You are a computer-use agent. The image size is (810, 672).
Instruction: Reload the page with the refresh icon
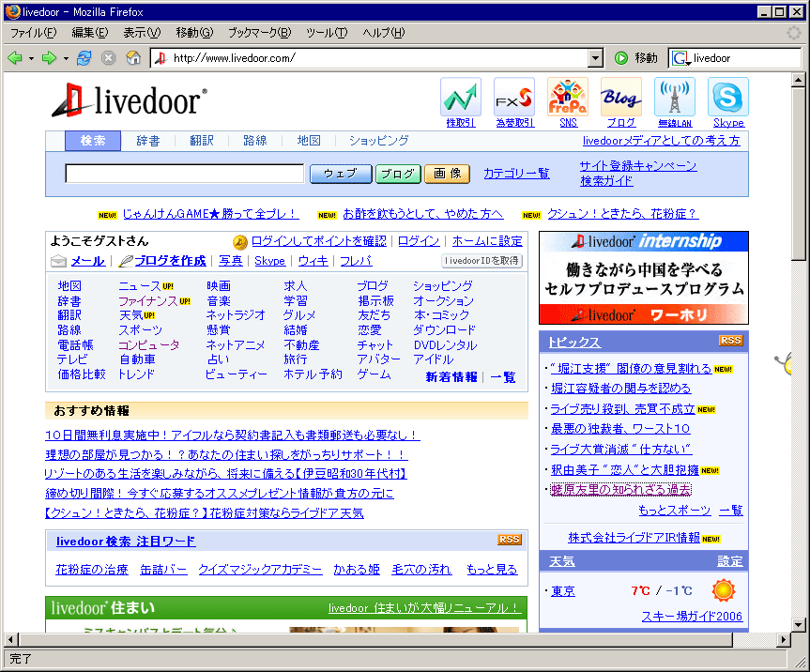click(x=84, y=58)
